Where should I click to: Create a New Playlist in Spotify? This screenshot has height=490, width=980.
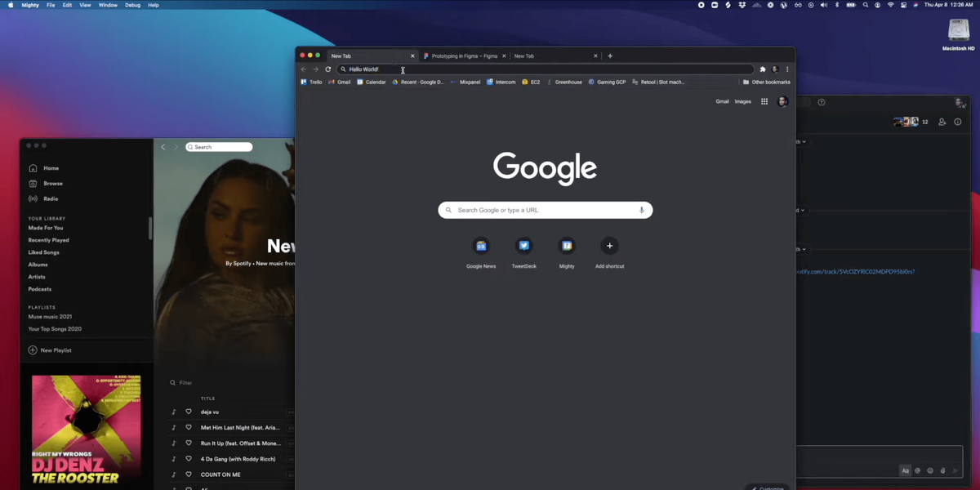(x=50, y=350)
